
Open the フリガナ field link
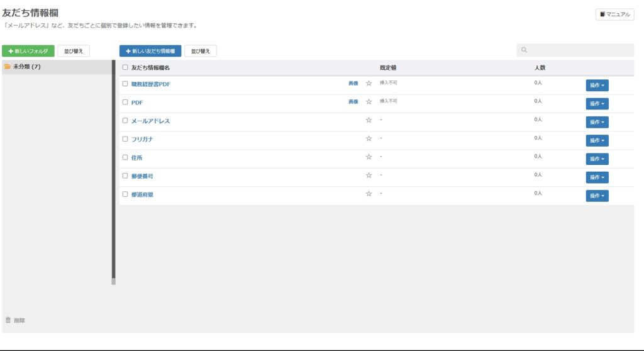click(142, 139)
